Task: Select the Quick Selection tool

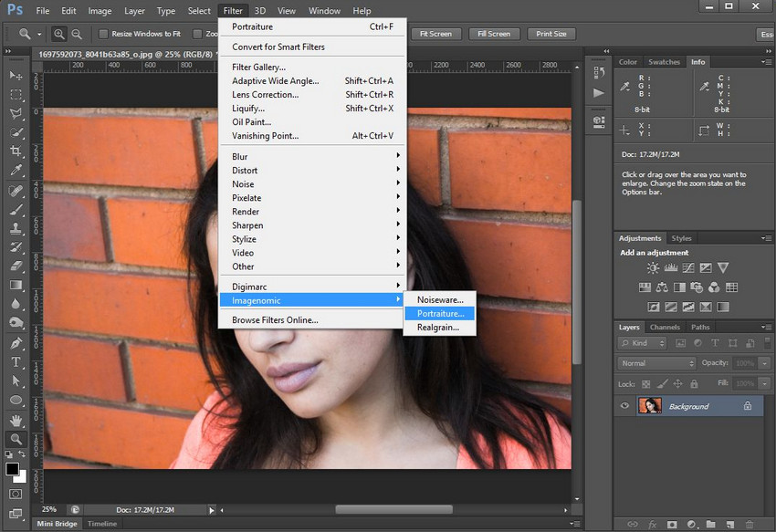Action: (16, 132)
